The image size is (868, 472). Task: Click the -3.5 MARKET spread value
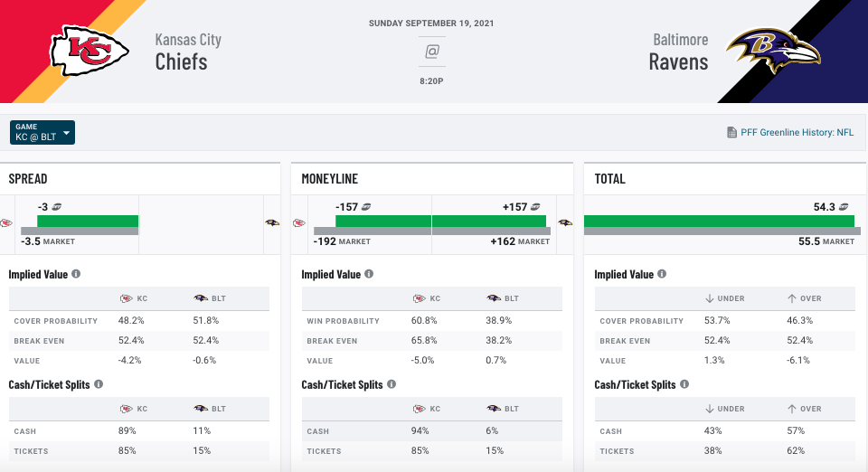pyautogui.click(x=48, y=241)
